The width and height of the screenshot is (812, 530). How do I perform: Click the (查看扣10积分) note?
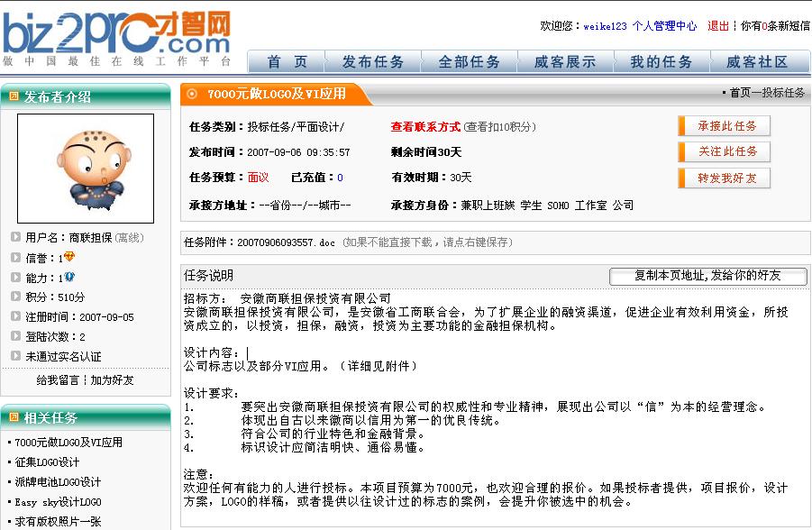(500, 127)
